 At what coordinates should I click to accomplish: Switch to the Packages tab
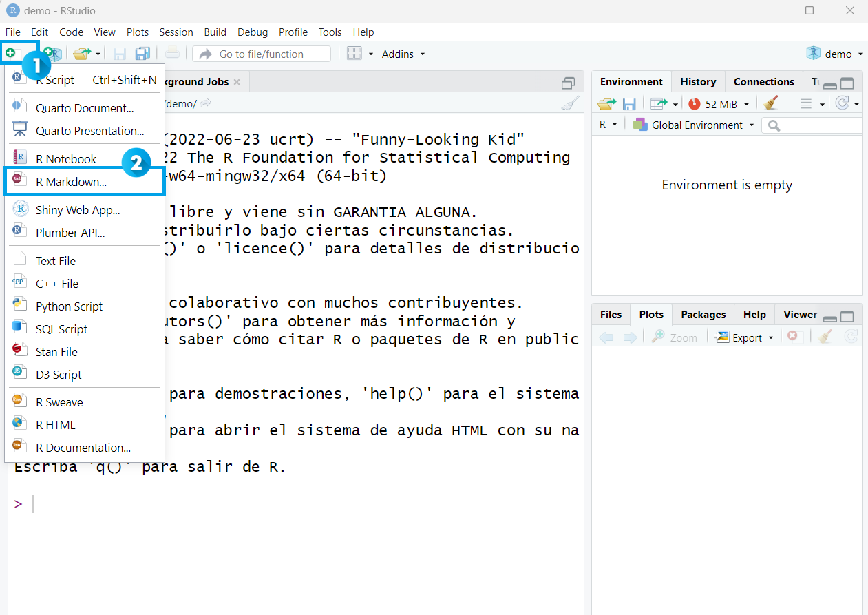[x=703, y=314]
